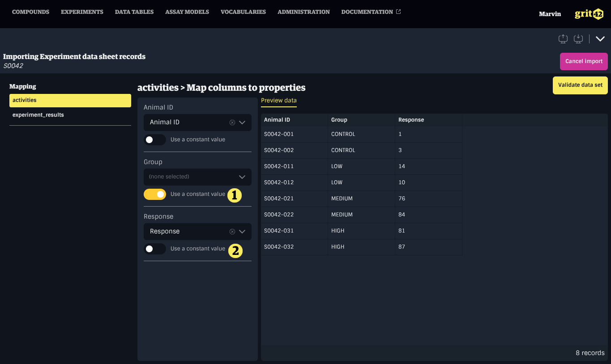Click the Response column header

coord(429,120)
